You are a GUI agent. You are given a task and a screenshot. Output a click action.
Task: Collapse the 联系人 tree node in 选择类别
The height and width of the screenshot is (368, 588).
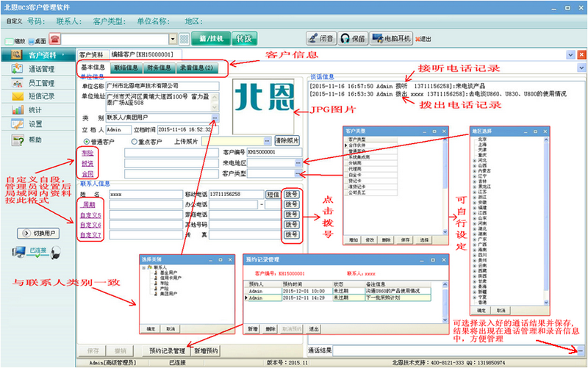click(143, 267)
